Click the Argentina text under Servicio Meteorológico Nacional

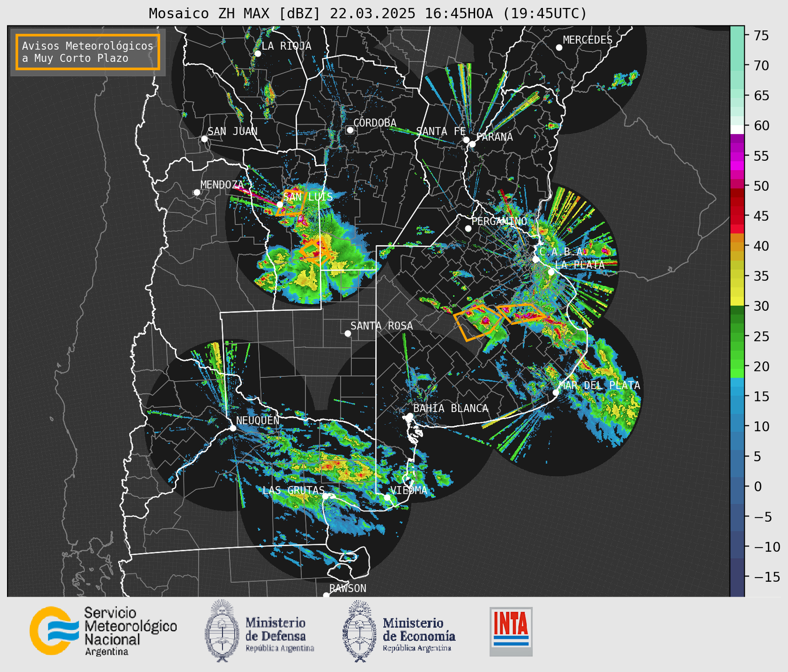pos(106,652)
